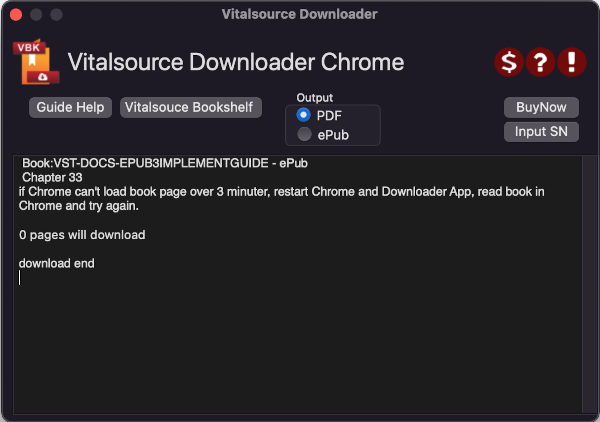Screen dimensions: 600x422
Task: Click the empty area of the log text box
Action: 298,344
